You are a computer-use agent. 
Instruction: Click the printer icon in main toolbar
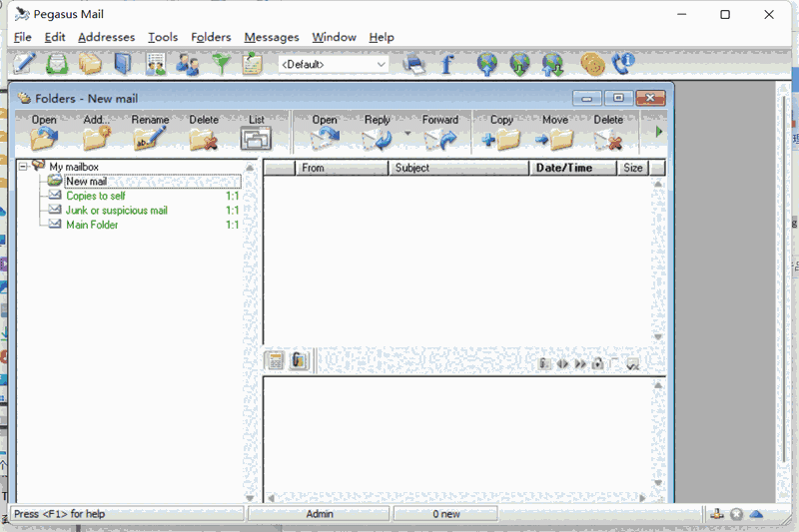pos(413,65)
